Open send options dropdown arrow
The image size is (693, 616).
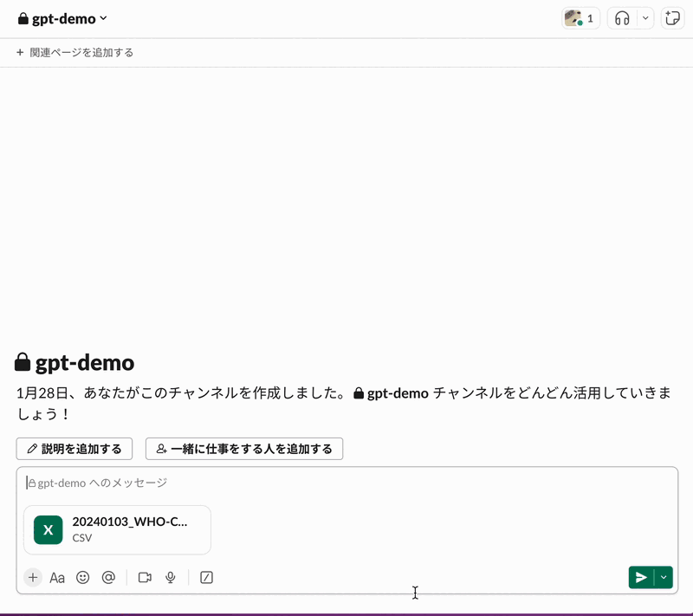click(664, 577)
